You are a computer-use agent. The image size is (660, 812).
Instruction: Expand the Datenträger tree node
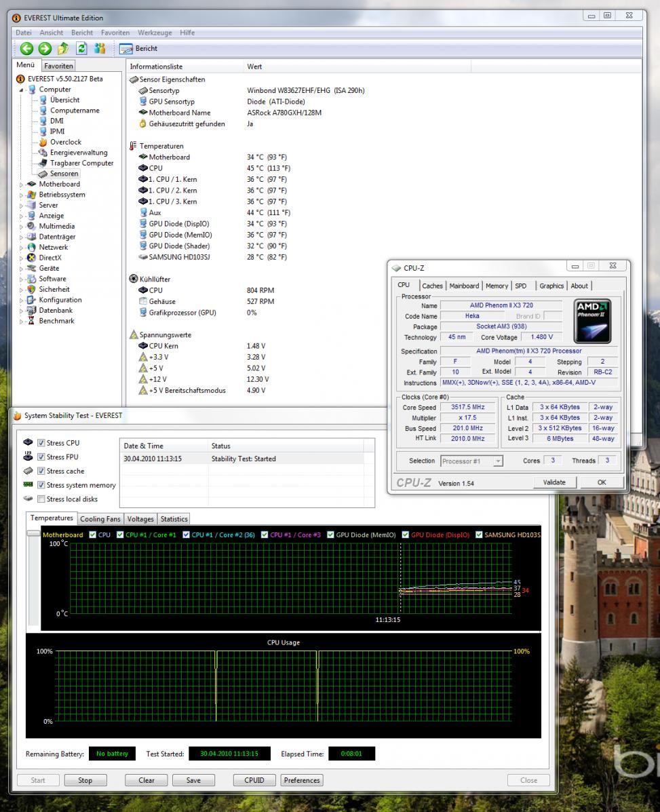[21, 237]
